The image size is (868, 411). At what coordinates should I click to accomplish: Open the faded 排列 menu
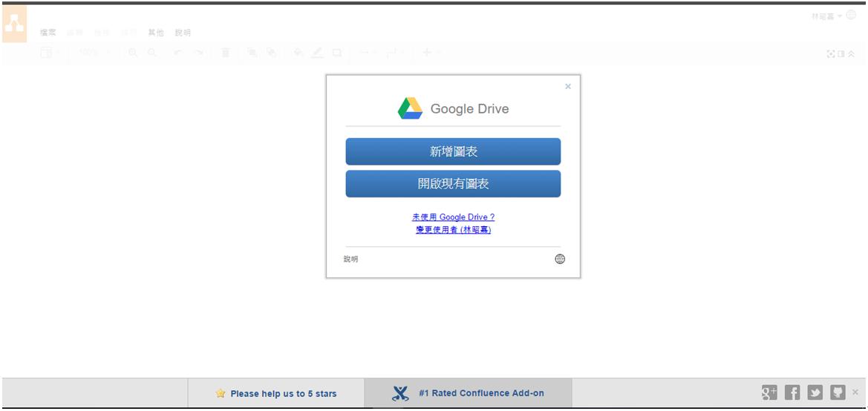pyautogui.click(x=129, y=33)
